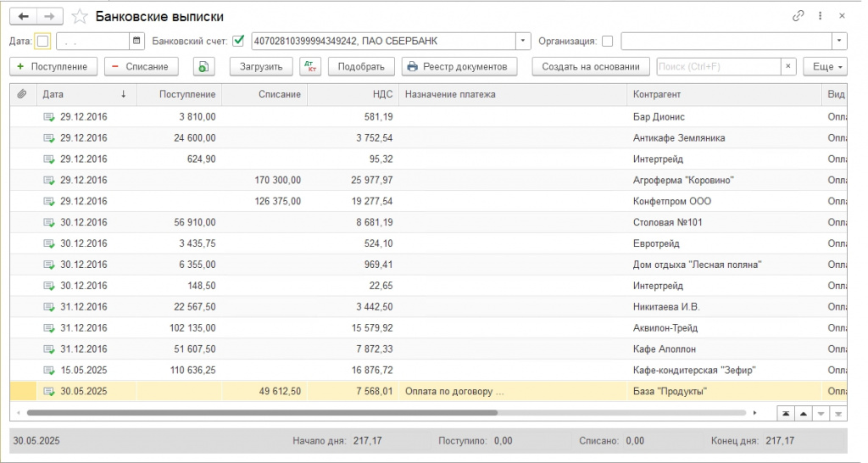The width and height of the screenshot is (868, 463).
Task: Click document icon in Кафе-кондитерская "Зефир" row
Action: [49, 370]
